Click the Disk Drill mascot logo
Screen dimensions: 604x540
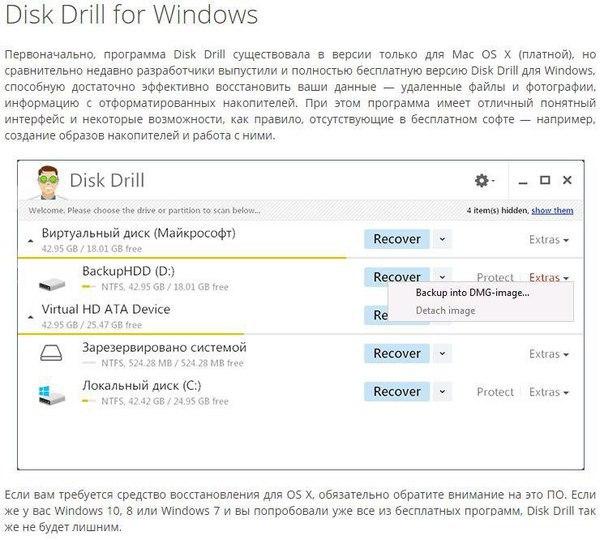(48, 183)
